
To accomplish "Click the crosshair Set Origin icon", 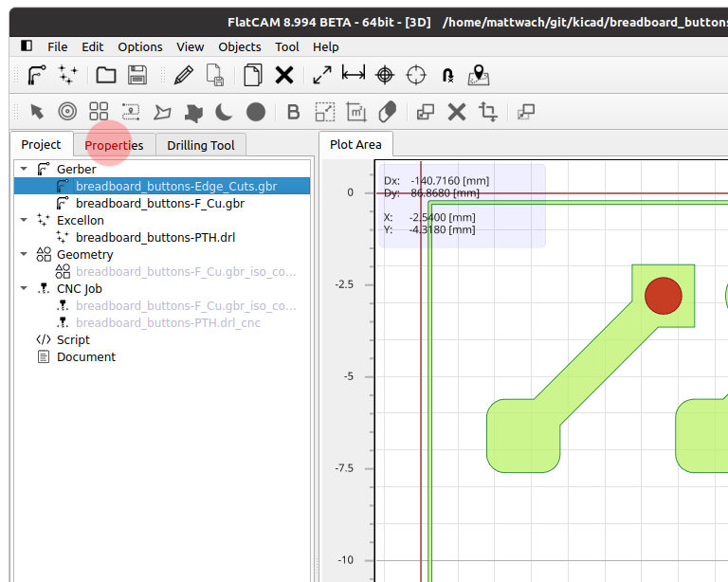I will 385,75.
